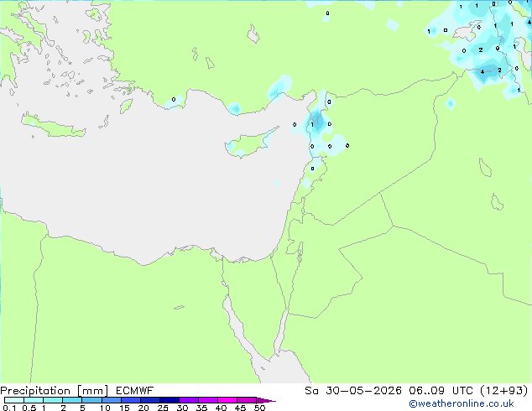Image resolution: width=532 pixels, height=411 pixels.
Task: Open the weatheronline.co.uk copyright link
Action: 462,403
